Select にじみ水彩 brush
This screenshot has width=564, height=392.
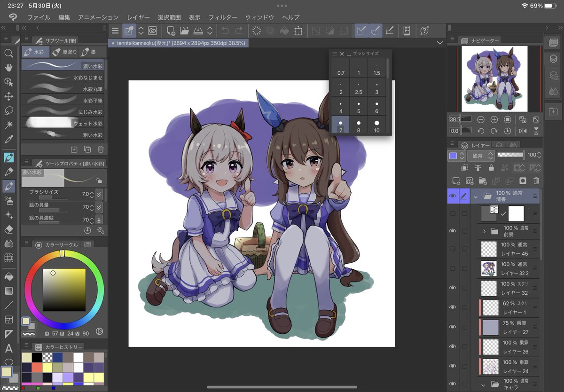pos(63,112)
